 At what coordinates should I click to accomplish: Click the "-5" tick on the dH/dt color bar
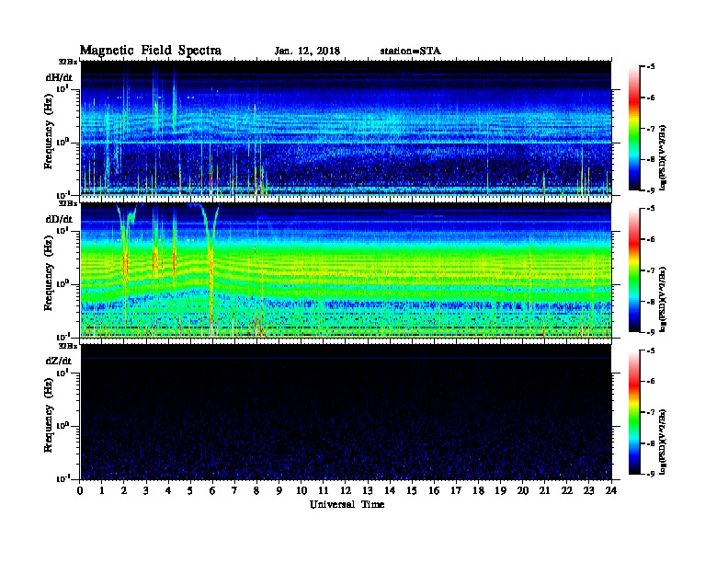[x=651, y=67]
